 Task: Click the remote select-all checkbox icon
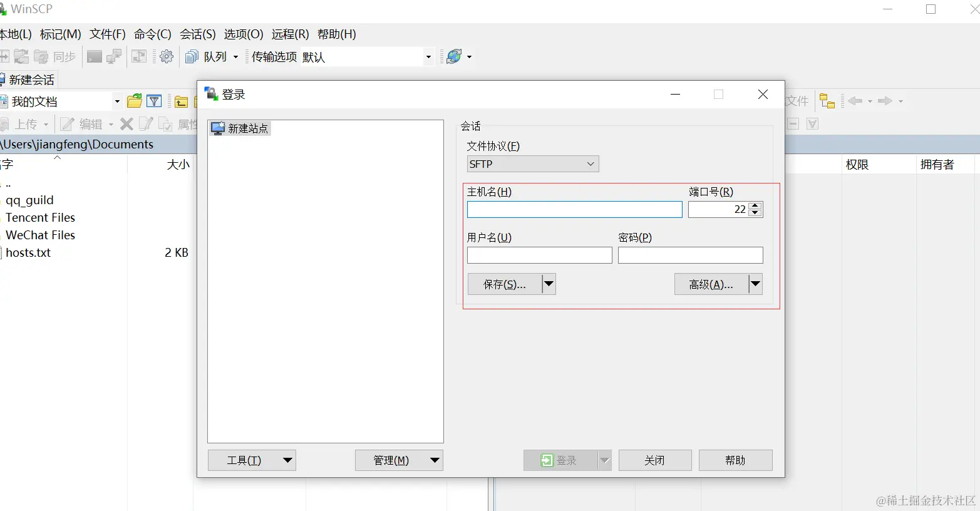[x=812, y=124]
